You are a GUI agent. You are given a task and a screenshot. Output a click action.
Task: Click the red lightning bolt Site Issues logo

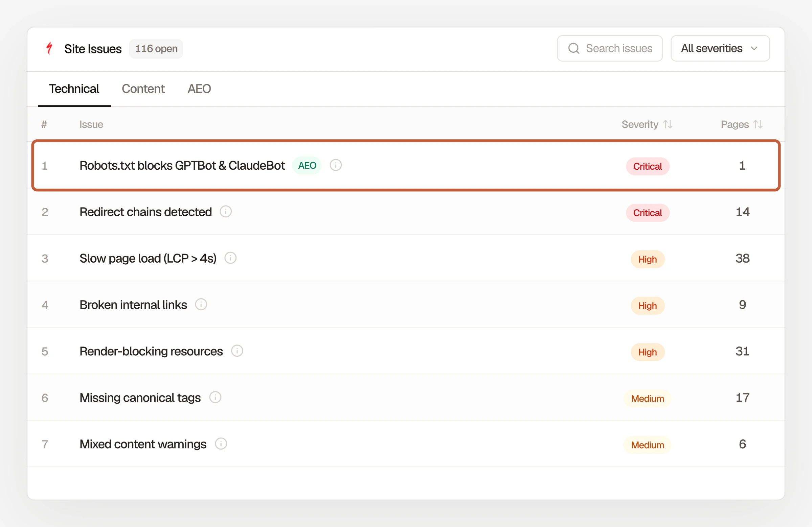(49, 48)
